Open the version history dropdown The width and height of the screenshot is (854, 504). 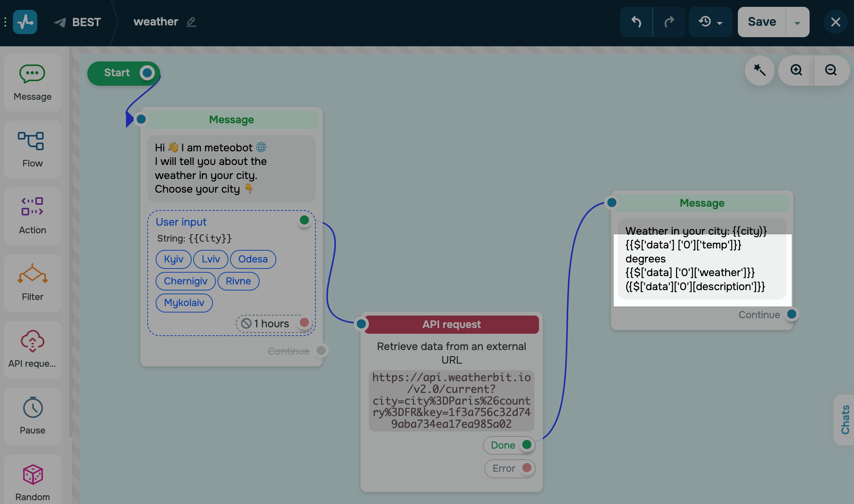[x=710, y=22]
